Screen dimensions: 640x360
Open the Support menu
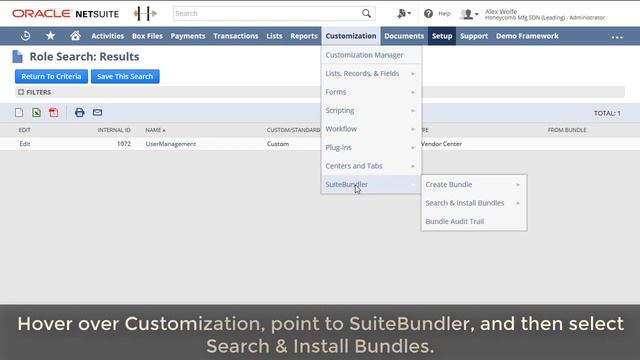click(474, 36)
